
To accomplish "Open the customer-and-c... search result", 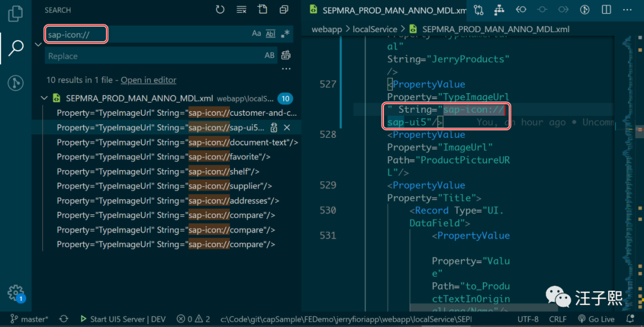I will coord(177,113).
